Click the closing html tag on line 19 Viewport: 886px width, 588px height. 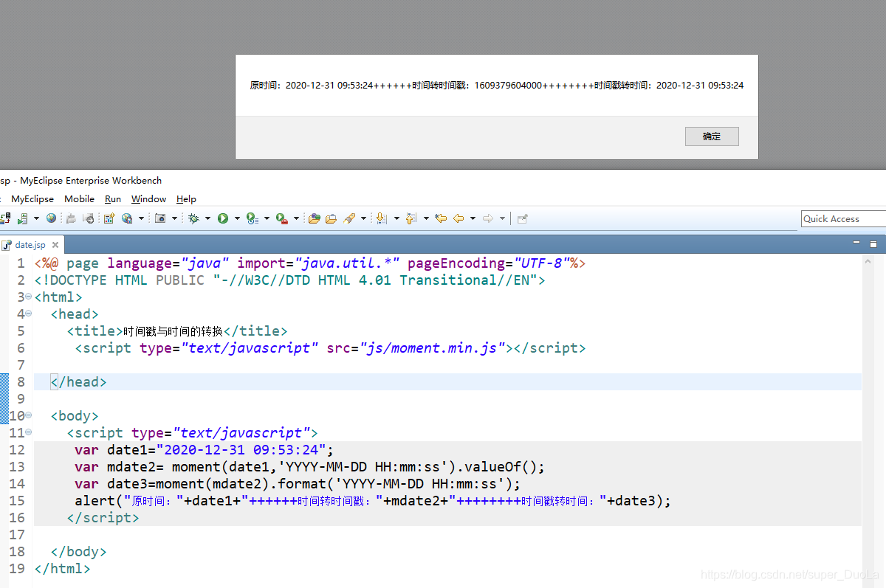[63, 569]
